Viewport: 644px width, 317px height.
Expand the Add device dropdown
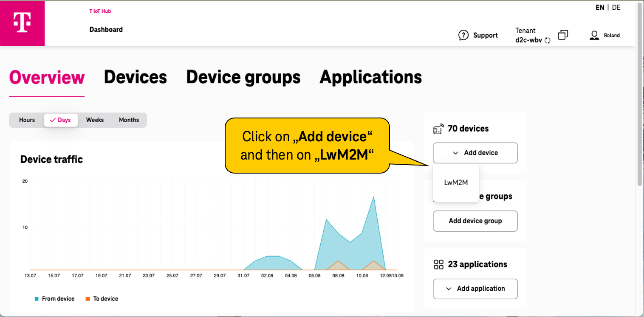point(475,153)
